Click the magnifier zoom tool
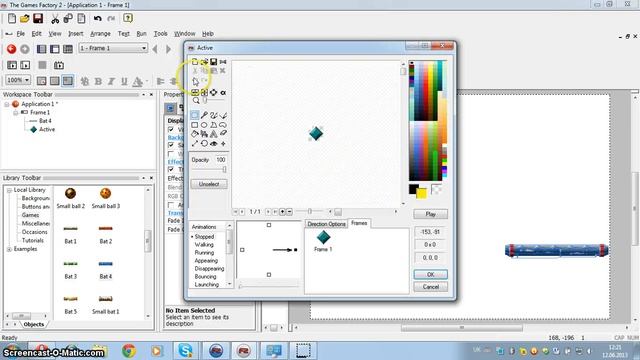Viewport: 640px width, 360px height. [196, 100]
